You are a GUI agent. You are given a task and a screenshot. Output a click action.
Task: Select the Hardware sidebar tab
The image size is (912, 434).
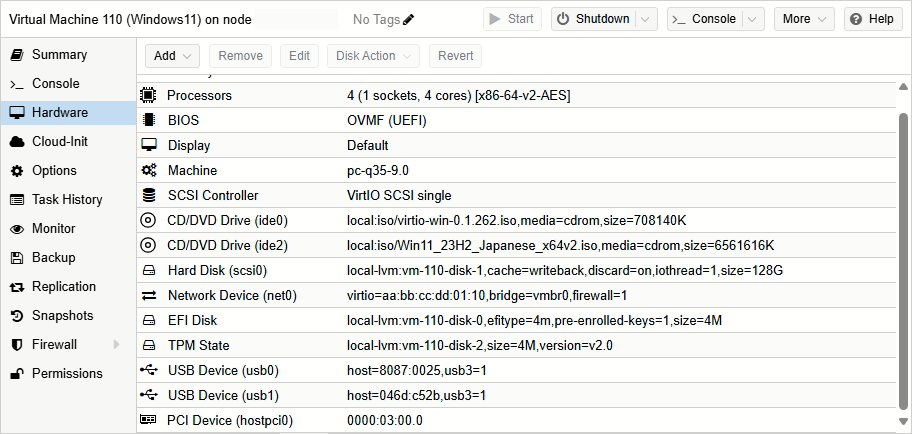[68, 112]
